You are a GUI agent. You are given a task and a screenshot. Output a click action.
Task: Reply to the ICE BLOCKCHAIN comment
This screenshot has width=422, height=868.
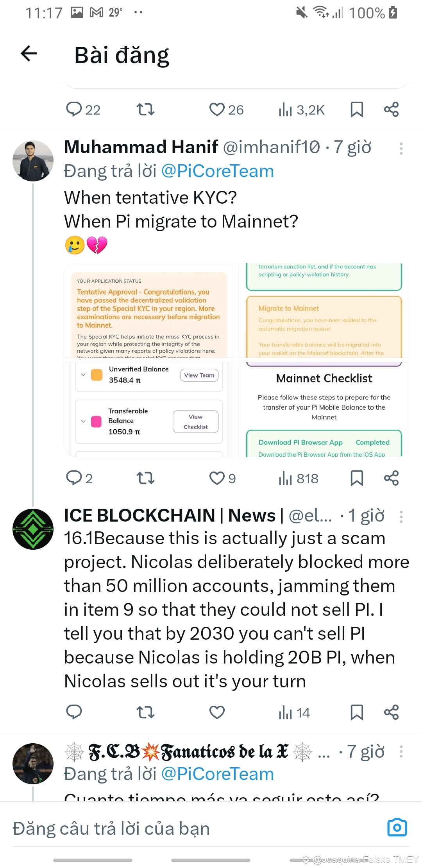pyautogui.click(x=74, y=712)
